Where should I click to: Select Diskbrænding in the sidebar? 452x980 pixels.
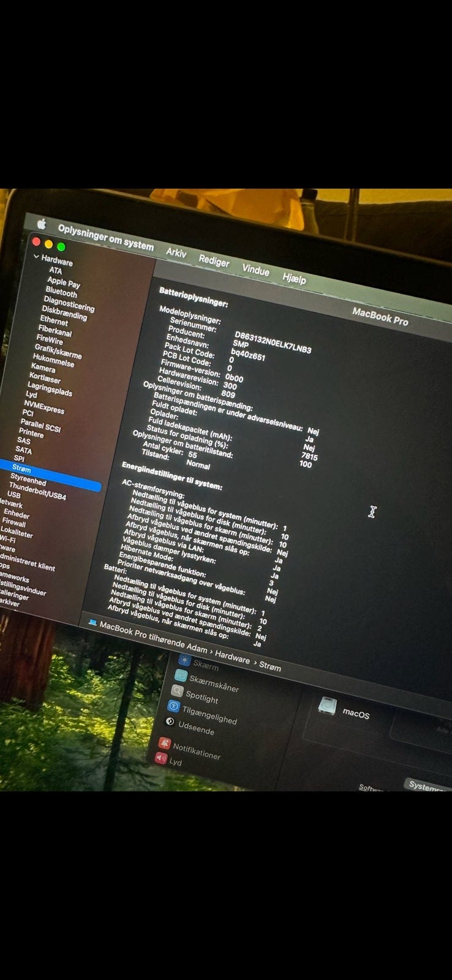coord(64,314)
